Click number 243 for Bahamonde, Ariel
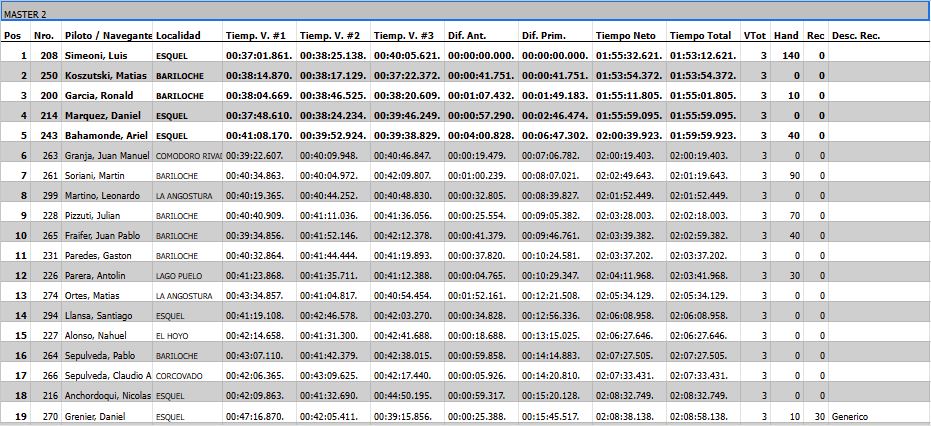Image resolution: width=931 pixels, height=426 pixels. coord(44,136)
